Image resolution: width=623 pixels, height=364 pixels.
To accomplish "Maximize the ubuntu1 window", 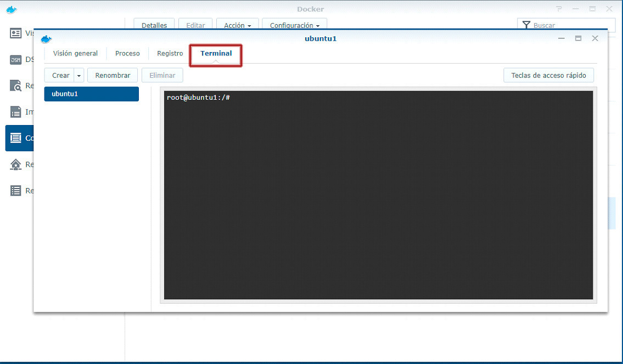I will (x=578, y=38).
